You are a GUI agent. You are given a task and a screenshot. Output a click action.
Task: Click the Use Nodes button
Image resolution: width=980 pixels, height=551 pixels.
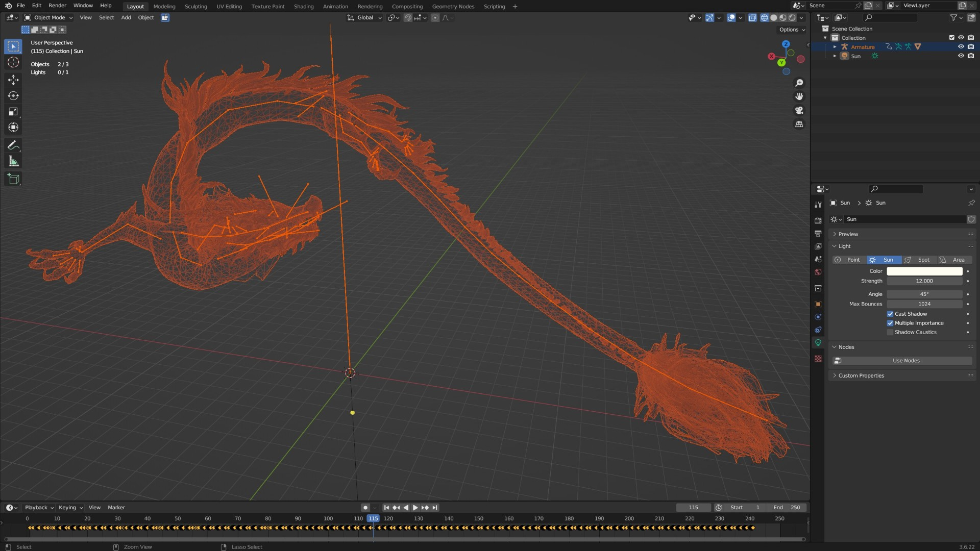coord(902,361)
